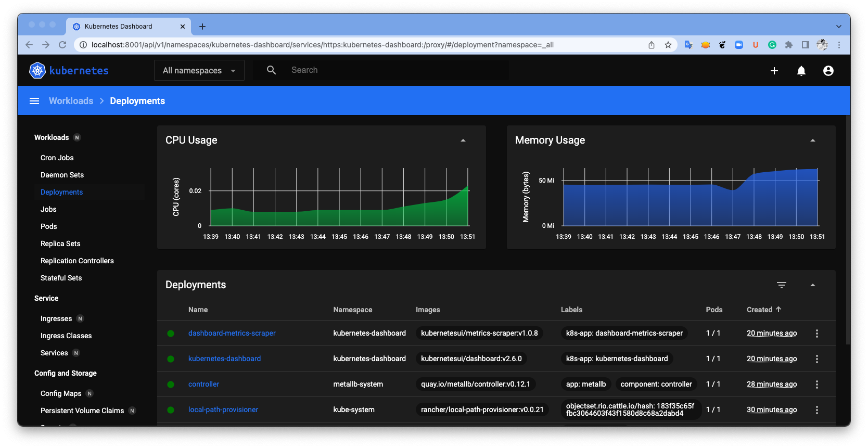Click the component: controller label chip
868x448 pixels.
656,384
